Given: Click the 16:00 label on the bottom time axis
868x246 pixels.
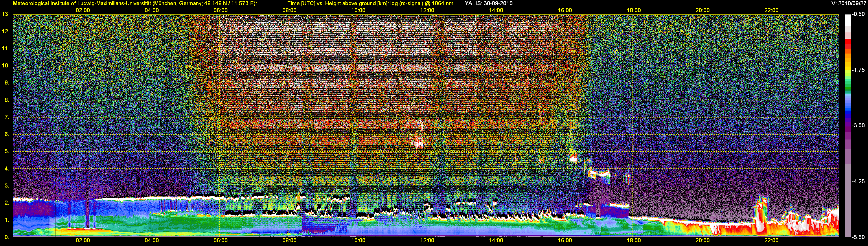Looking at the screenshot, I should (x=565, y=241).
